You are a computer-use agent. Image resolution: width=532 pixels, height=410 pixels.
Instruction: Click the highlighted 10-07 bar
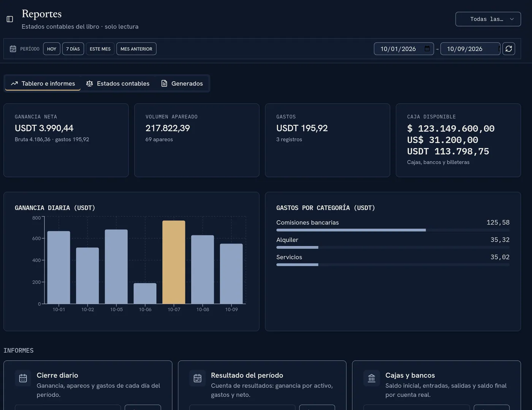click(174, 262)
